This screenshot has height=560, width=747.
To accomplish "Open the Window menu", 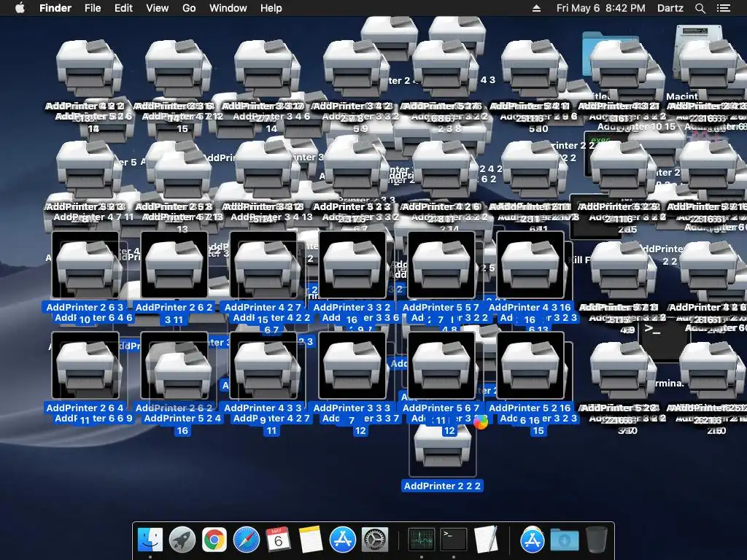I will (228, 8).
